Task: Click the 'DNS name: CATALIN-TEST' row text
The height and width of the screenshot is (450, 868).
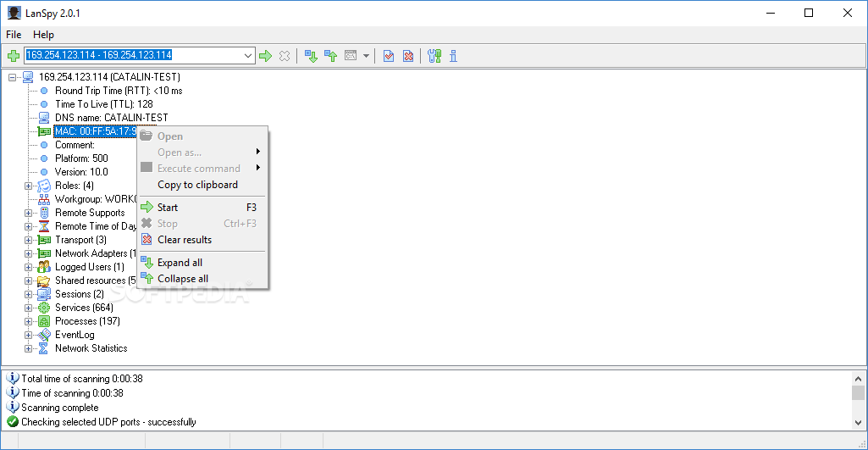Action: (x=111, y=118)
